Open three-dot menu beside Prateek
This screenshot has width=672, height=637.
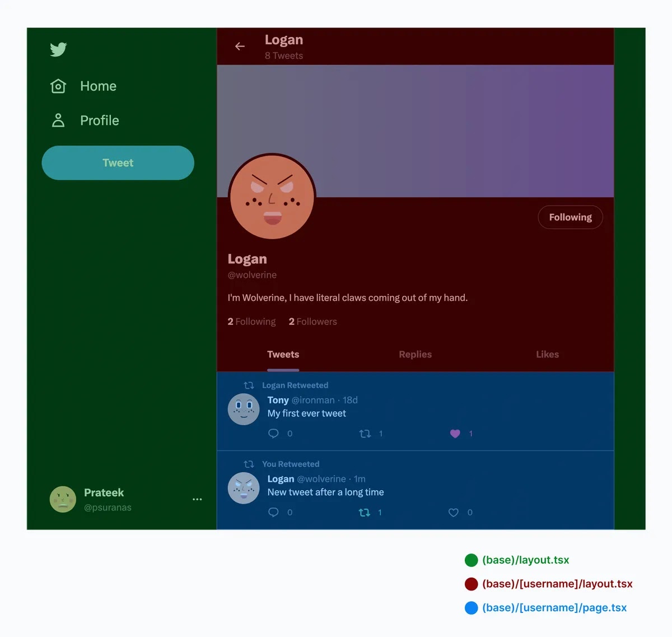197,499
